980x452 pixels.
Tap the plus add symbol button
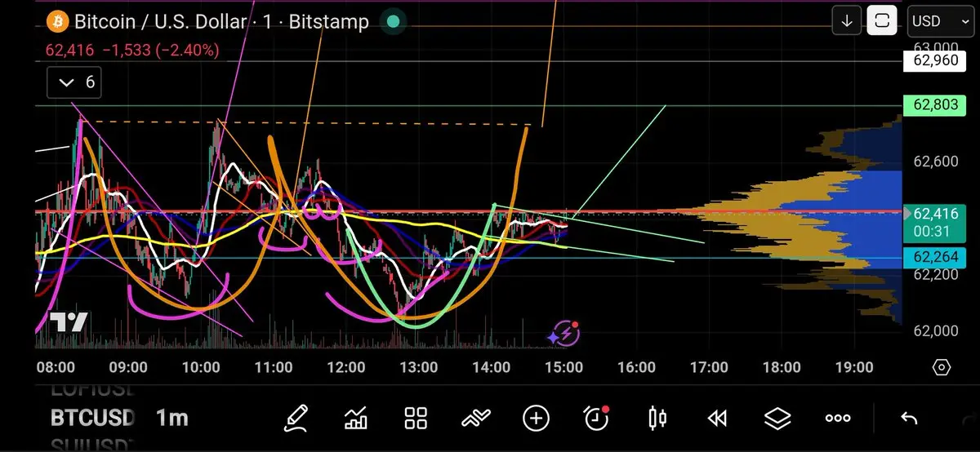click(x=536, y=419)
